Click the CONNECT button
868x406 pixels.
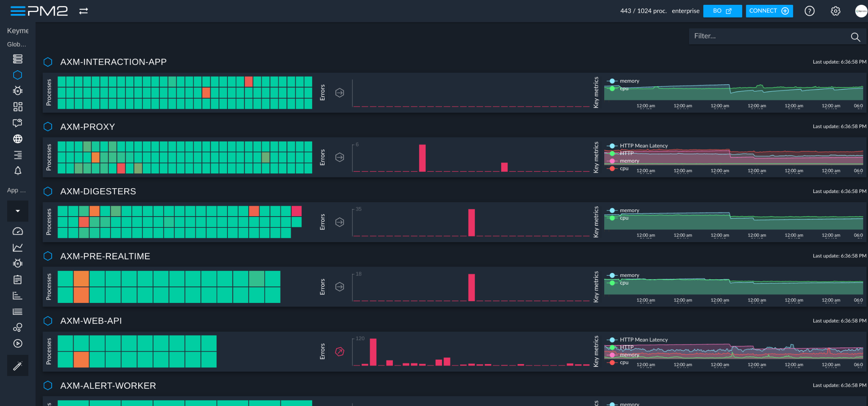pyautogui.click(x=768, y=11)
